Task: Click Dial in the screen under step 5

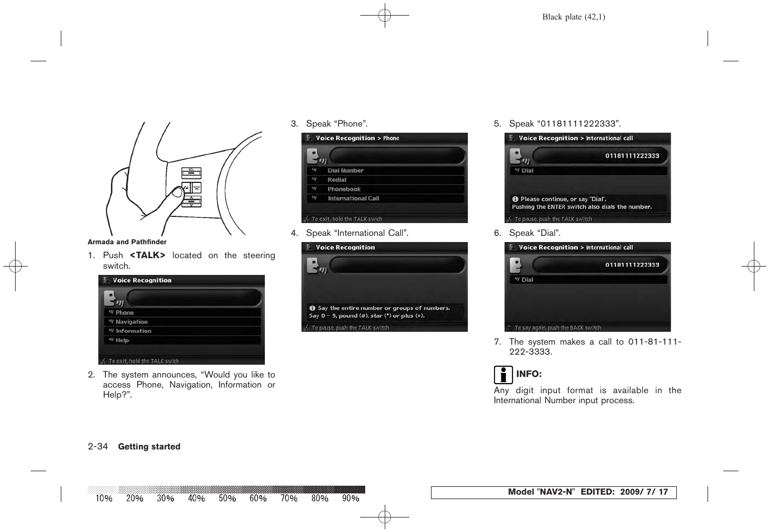Action: pyautogui.click(x=588, y=171)
